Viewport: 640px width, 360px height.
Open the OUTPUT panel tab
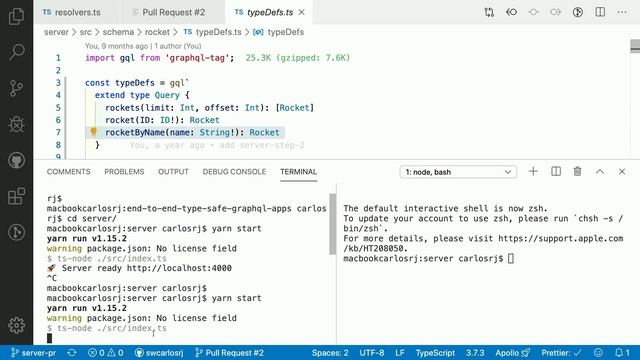173,172
